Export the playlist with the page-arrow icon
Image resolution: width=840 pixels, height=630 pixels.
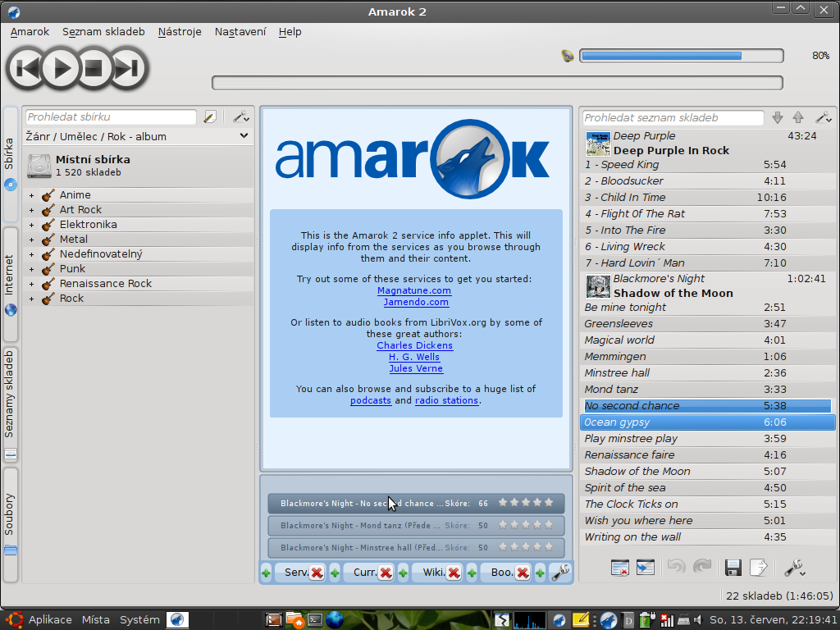759,568
